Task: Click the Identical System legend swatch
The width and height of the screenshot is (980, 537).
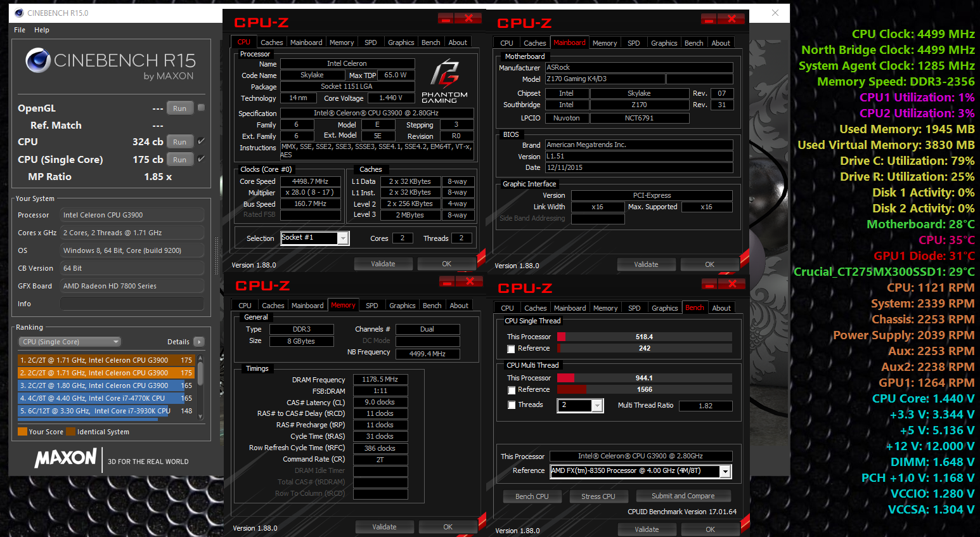Action: [70, 432]
